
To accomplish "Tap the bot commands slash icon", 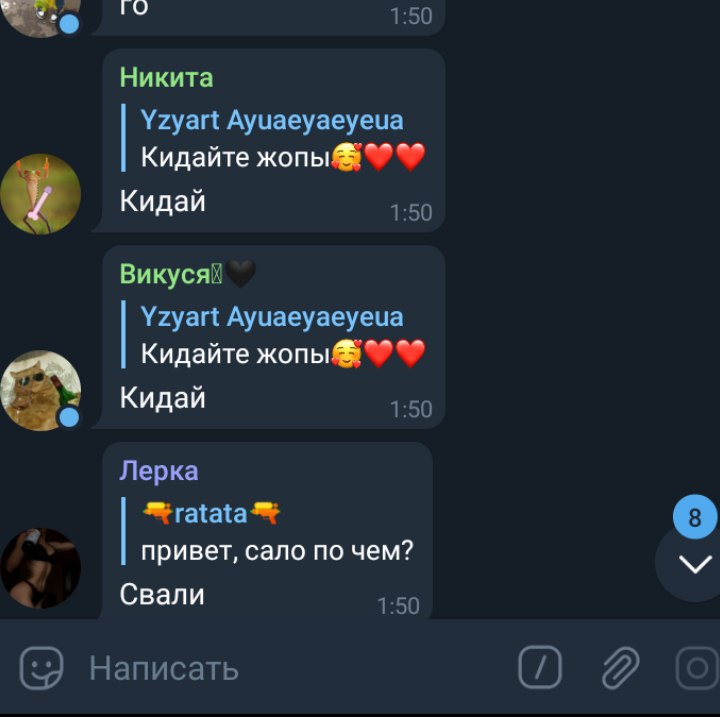I will [x=540, y=667].
